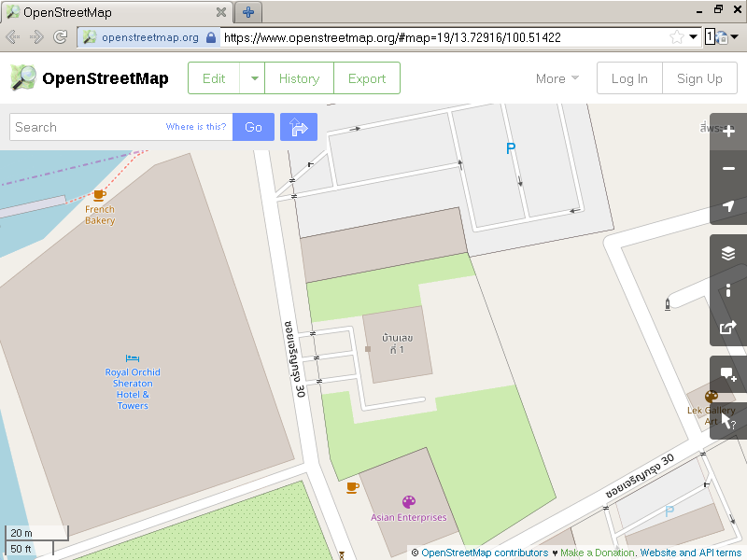
Task: Bookmark this page with the star icon
Action: pos(676,37)
